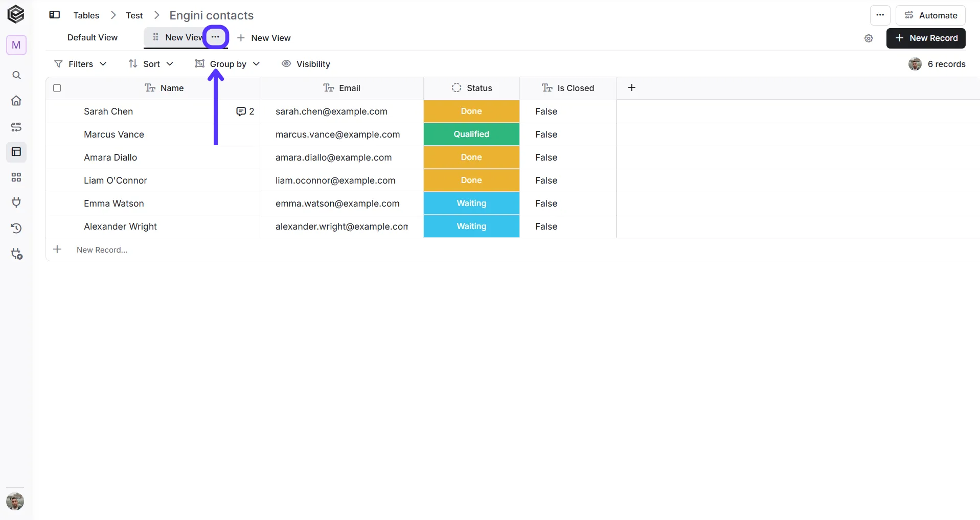The image size is (980, 520).
Task: Click the green Qualified status cell
Action: [x=471, y=134]
